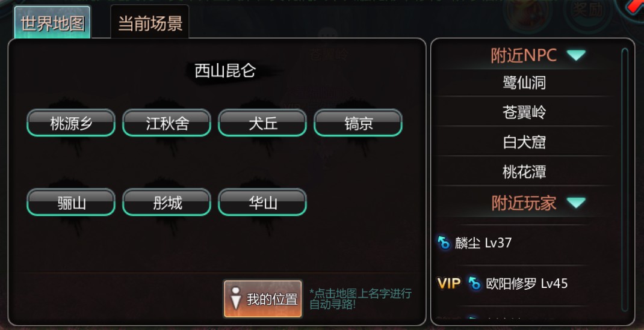Collapse the 附近玩家 list arrow
This screenshot has height=330, width=644.
click(576, 203)
